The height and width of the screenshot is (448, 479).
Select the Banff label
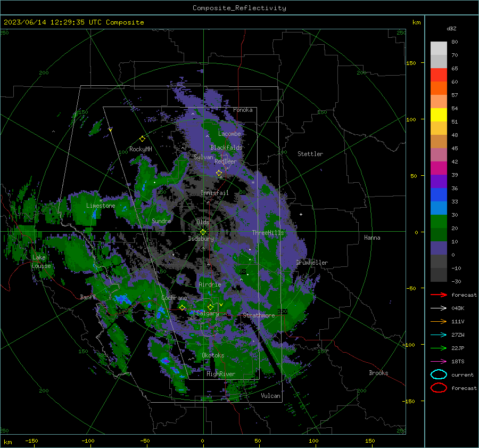88,297
